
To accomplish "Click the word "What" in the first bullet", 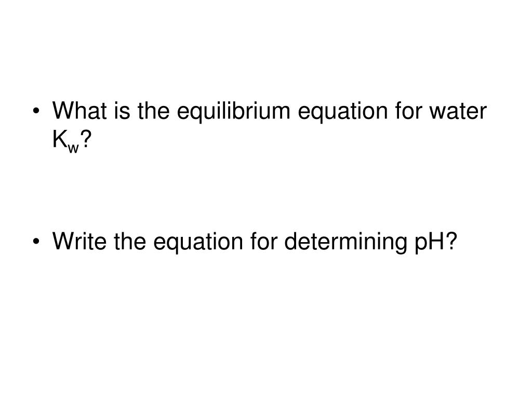I will tap(79, 111).
